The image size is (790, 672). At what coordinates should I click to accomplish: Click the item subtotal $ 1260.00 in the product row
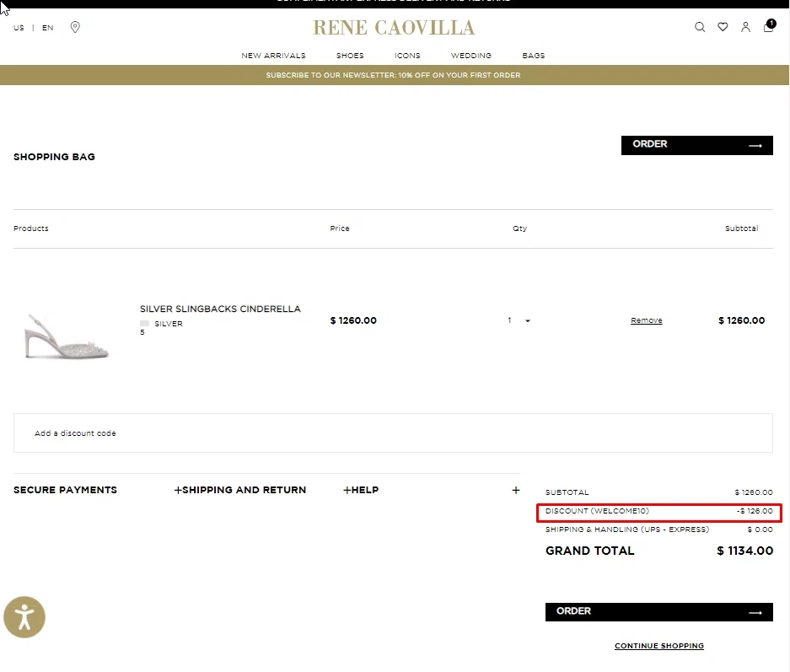tap(742, 320)
